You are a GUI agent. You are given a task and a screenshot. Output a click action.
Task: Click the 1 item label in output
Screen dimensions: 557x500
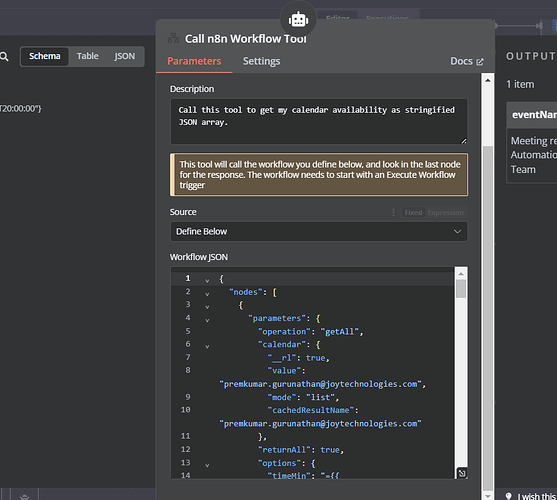pos(520,84)
